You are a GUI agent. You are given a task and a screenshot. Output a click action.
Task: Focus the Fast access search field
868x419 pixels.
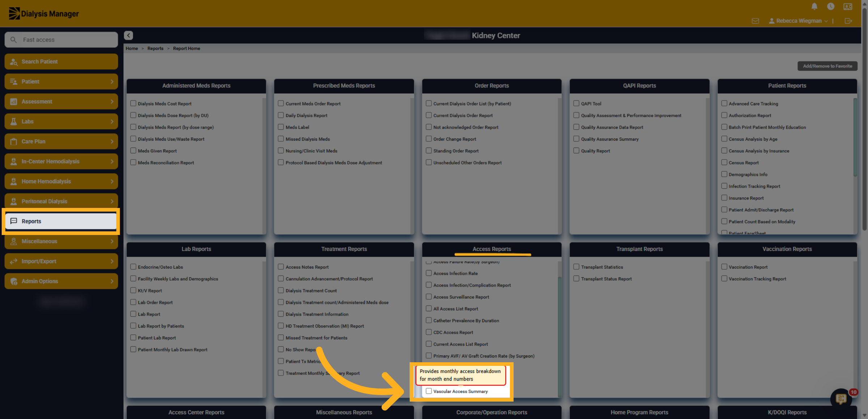(x=61, y=40)
